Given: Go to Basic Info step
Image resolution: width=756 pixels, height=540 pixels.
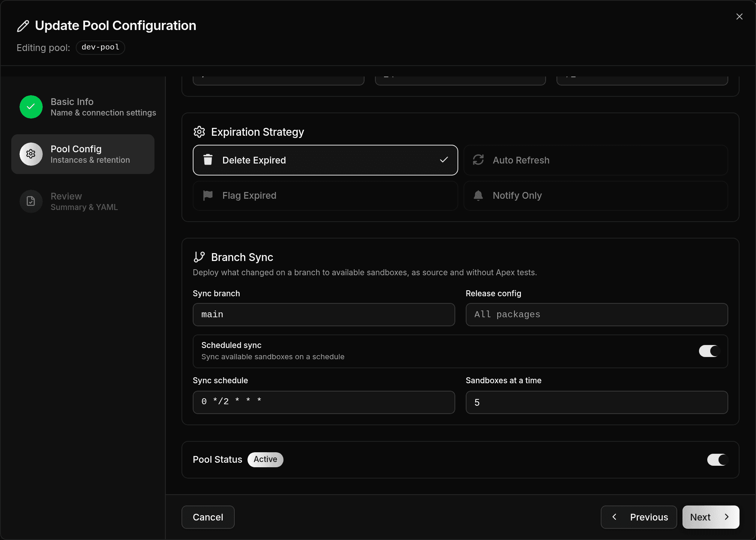Looking at the screenshot, I should tap(83, 107).
